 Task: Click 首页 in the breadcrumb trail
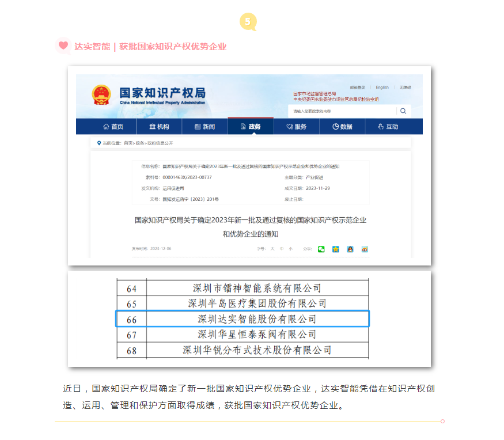coord(128,143)
